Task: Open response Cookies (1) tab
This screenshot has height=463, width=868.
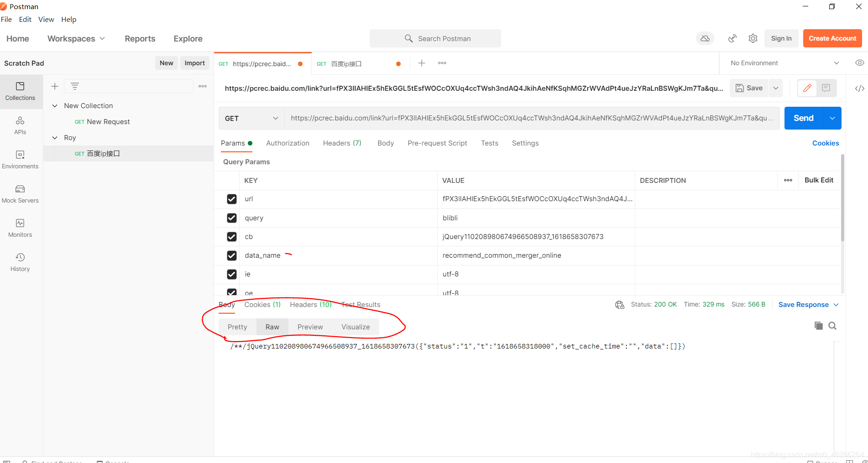Action: pos(262,305)
